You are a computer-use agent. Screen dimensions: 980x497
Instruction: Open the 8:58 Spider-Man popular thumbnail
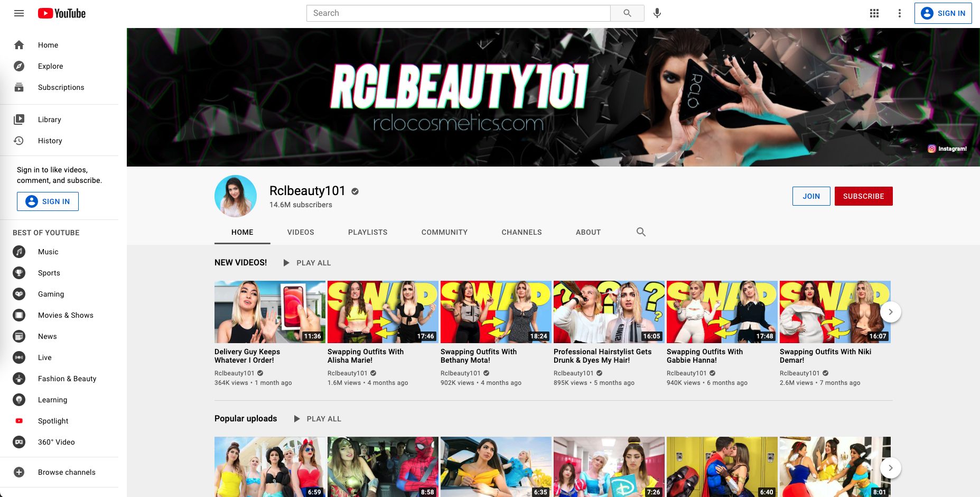point(383,467)
